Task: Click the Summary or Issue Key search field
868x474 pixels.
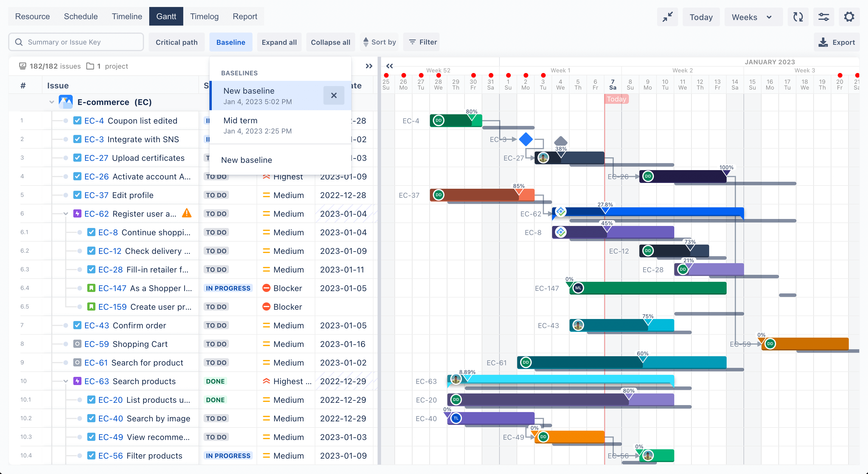Action: (x=76, y=42)
